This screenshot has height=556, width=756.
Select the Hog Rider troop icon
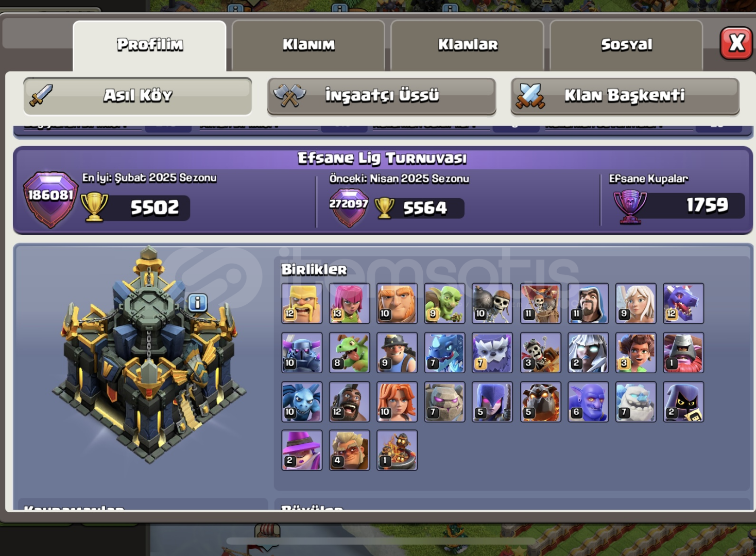350,402
